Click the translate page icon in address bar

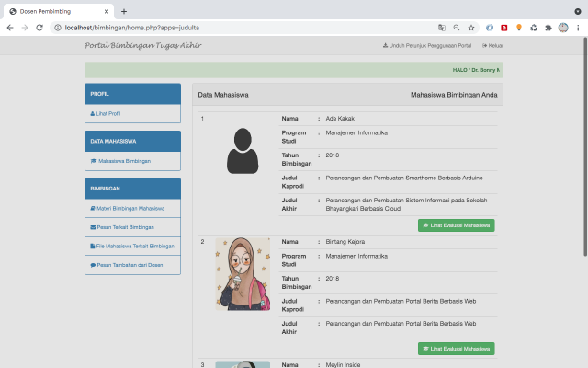(442, 28)
